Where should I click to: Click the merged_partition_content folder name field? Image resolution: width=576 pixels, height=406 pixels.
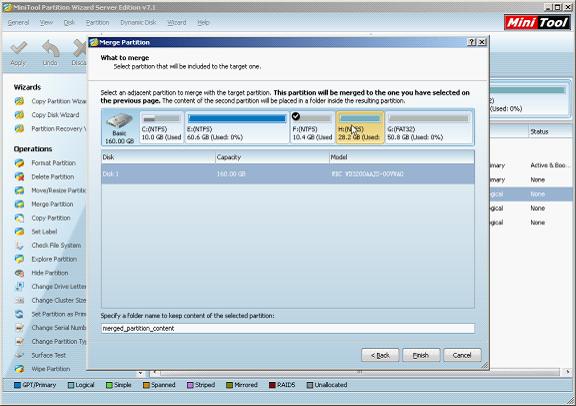point(288,328)
